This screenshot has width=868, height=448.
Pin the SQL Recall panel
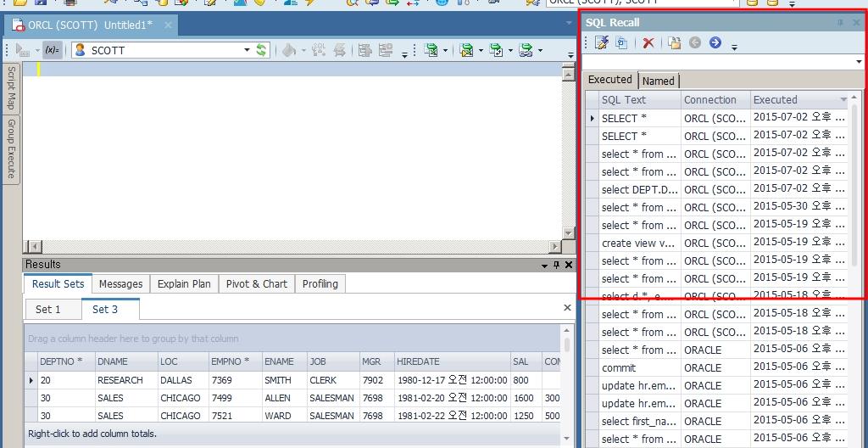click(841, 23)
